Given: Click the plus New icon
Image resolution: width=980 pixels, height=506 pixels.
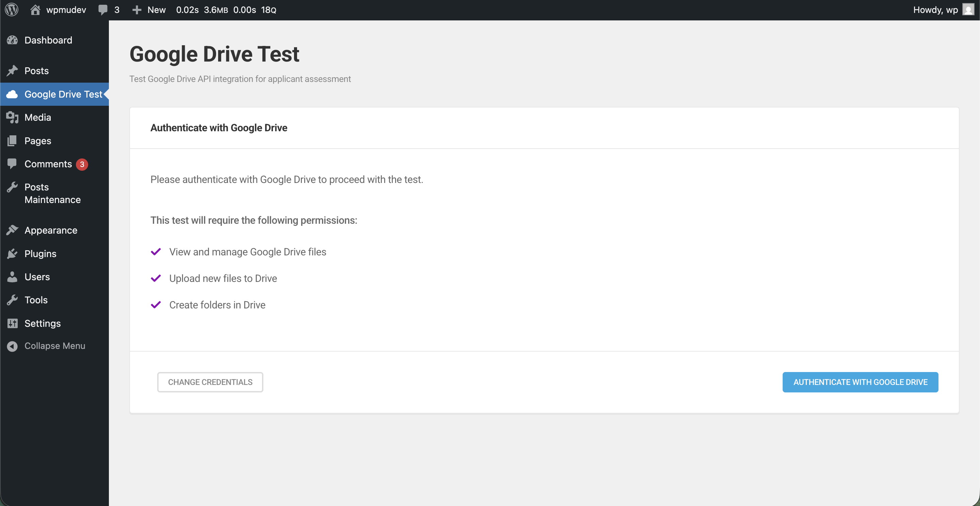Looking at the screenshot, I should [x=136, y=10].
